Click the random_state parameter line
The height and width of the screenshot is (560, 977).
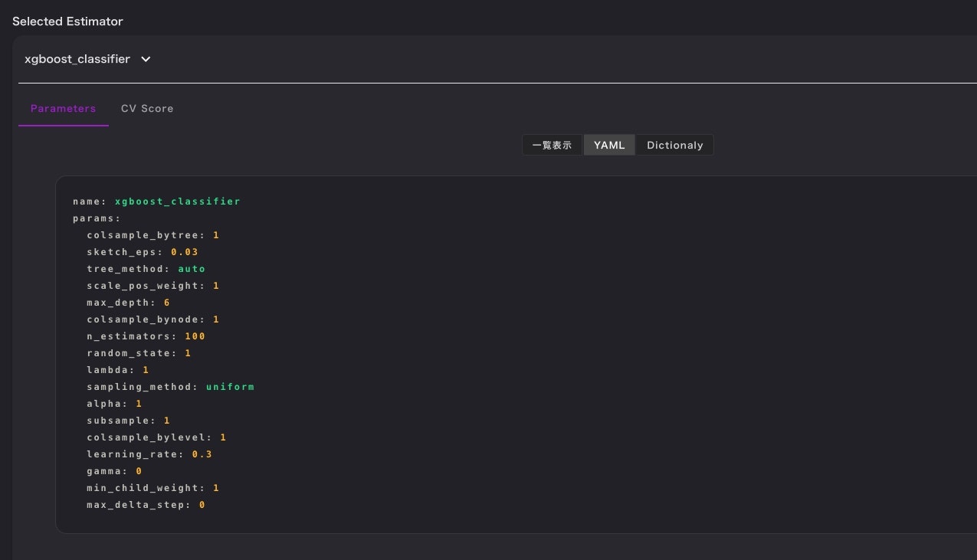[x=139, y=353]
